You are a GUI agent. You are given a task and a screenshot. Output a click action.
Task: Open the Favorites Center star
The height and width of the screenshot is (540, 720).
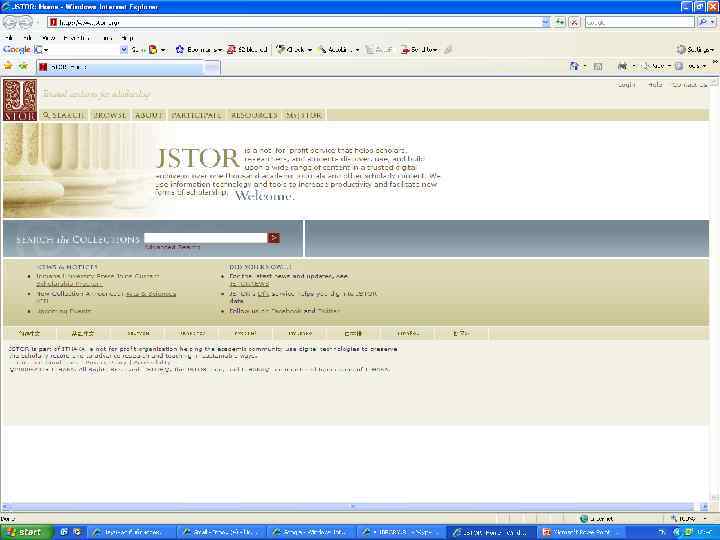click(8, 67)
